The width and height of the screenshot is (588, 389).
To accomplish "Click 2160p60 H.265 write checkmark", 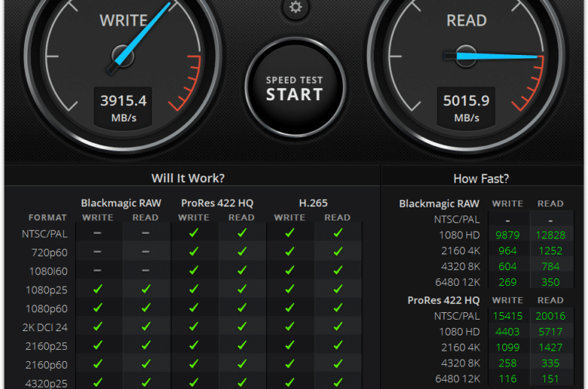I will (x=289, y=363).
